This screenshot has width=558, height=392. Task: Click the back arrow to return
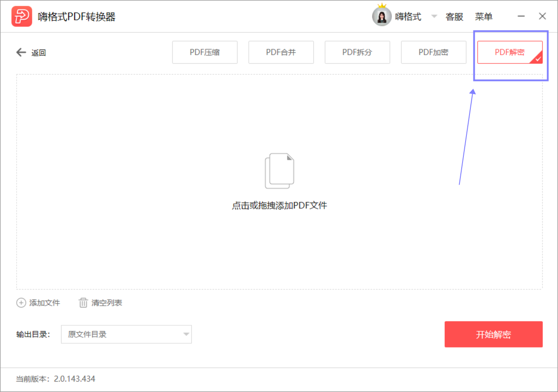tap(20, 52)
